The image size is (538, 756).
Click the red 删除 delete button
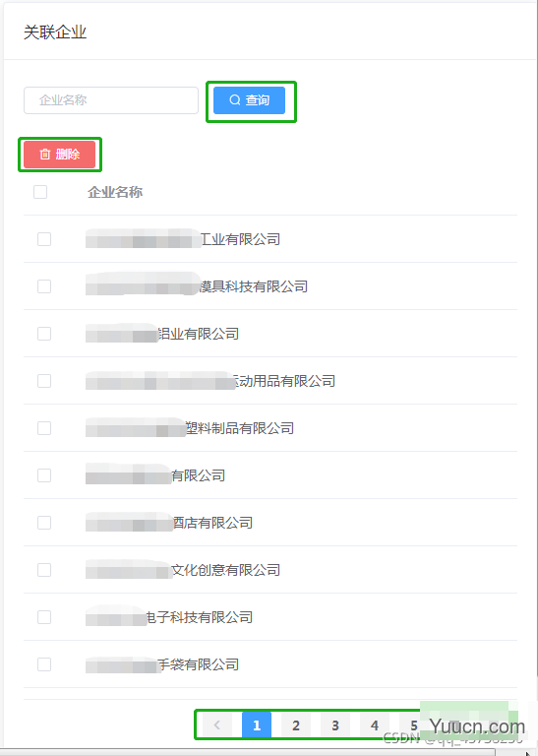point(60,155)
